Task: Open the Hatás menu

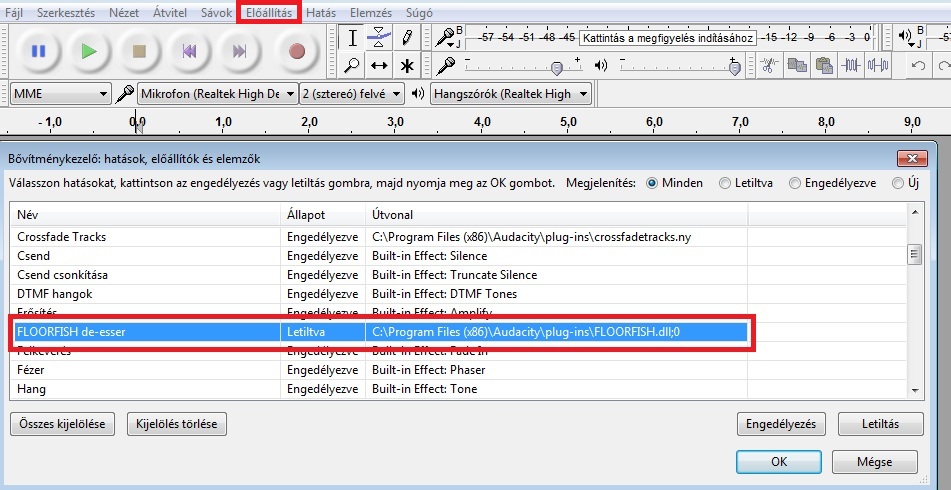Action: point(321,13)
